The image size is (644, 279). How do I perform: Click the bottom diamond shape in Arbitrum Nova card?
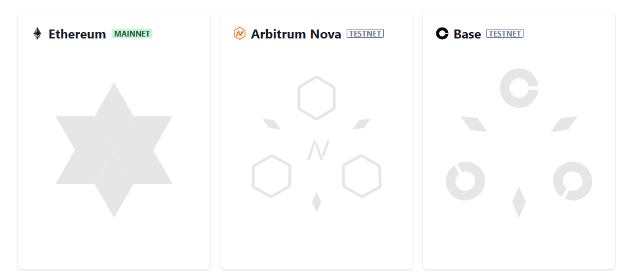point(317,202)
